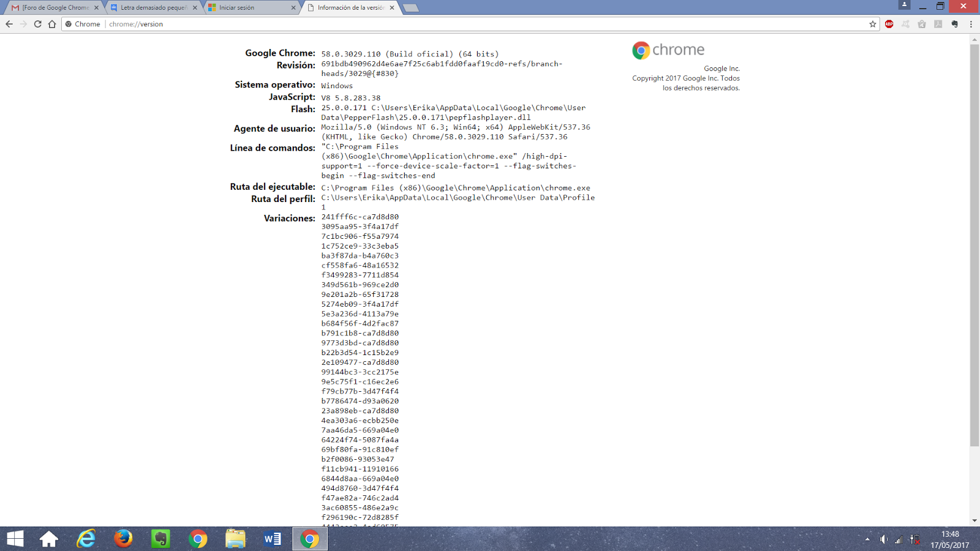Click the scrollbar up arrow
980x551 pixels.
(x=974, y=40)
